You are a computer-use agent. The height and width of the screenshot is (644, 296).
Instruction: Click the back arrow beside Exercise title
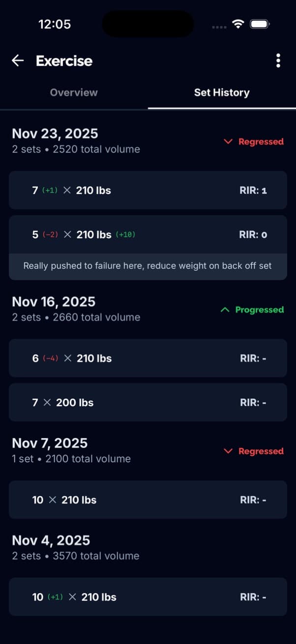(18, 61)
